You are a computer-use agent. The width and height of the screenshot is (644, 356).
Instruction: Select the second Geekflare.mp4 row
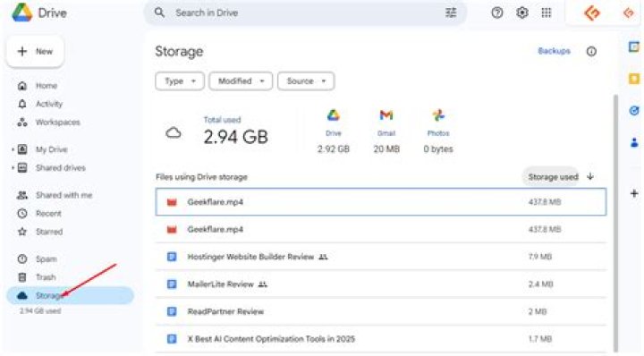381,230
